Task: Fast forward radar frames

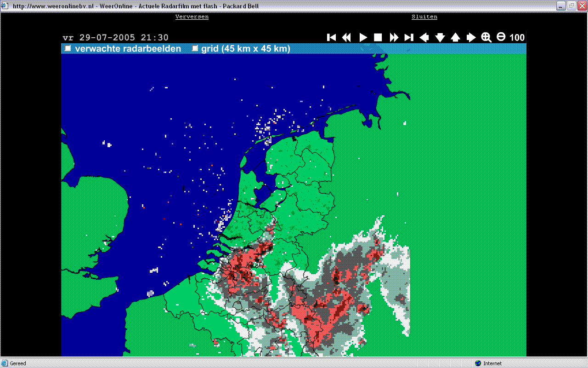Action: pos(394,38)
